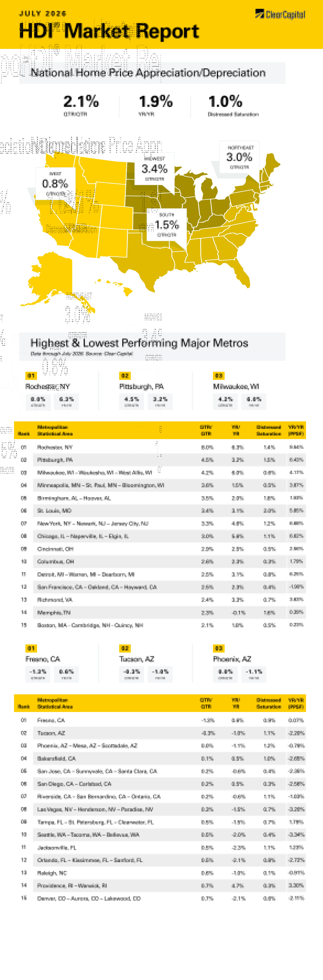Select the Rochester, NY table row
The image size is (323, 980).
(x=160, y=447)
